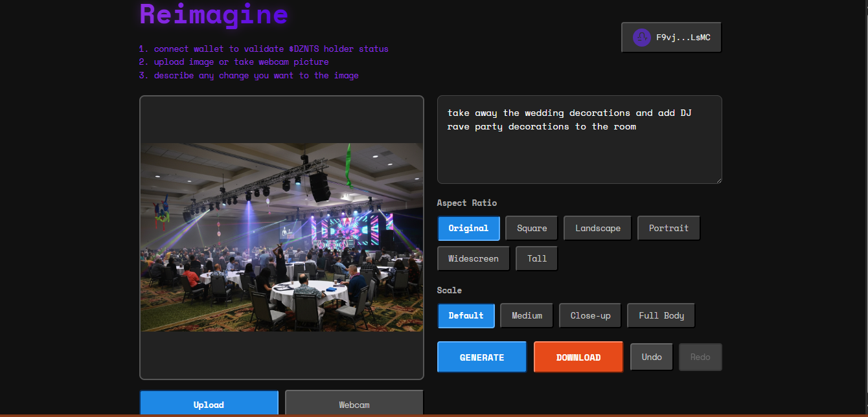Viewport: 868px width, 417px height.
Task: Click the wallet avatar icon
Action: [x=642, y=38]
